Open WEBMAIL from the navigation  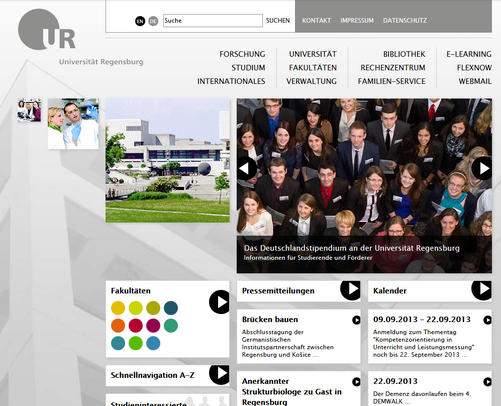[475, 81]
